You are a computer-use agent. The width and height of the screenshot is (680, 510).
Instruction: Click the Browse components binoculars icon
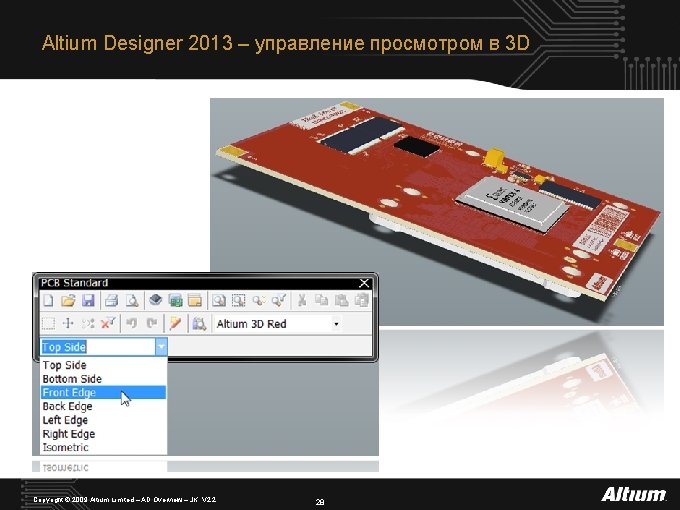(x=199, y=324)
